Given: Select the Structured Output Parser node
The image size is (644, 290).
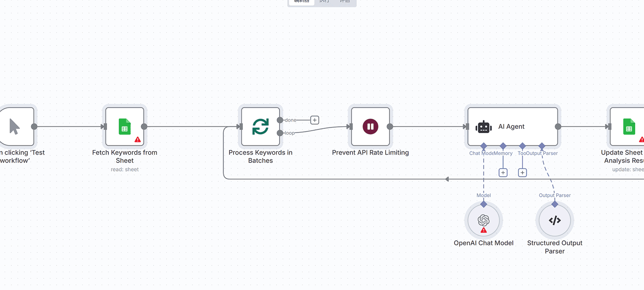Looking at the screenshot, I should click(x=554, y=220).
